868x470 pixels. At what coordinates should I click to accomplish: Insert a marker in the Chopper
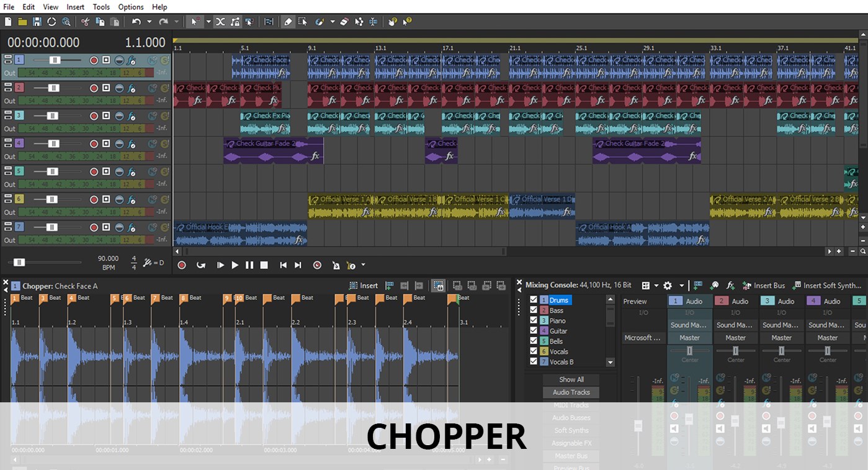pyautogui.click(x=390, y=286)
